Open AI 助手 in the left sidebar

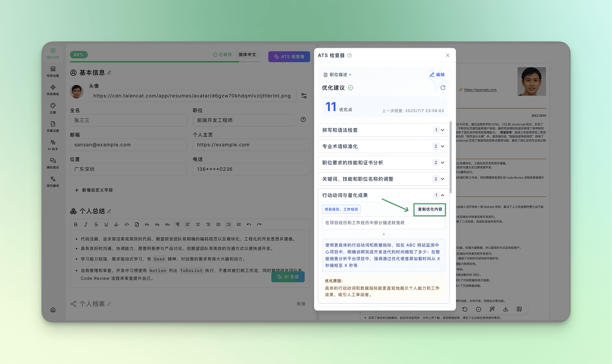pyautogui.click(x=53, y=145)
